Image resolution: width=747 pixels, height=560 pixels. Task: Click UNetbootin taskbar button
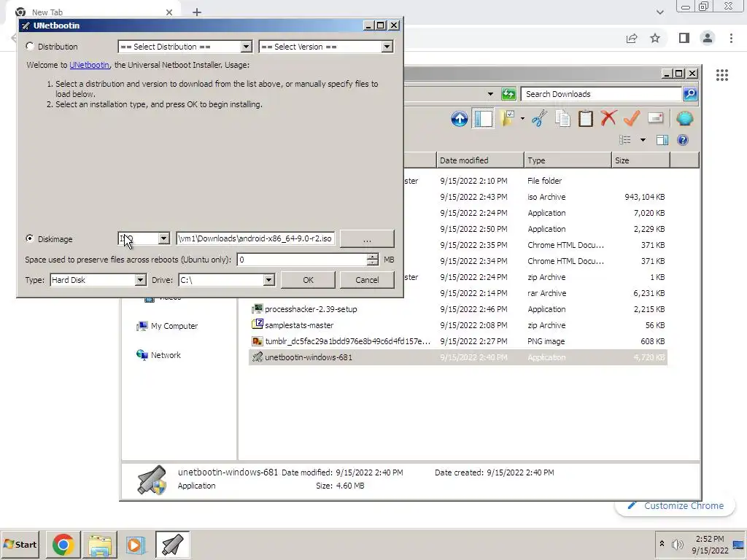pyautogui.click(x=172, y=544)
